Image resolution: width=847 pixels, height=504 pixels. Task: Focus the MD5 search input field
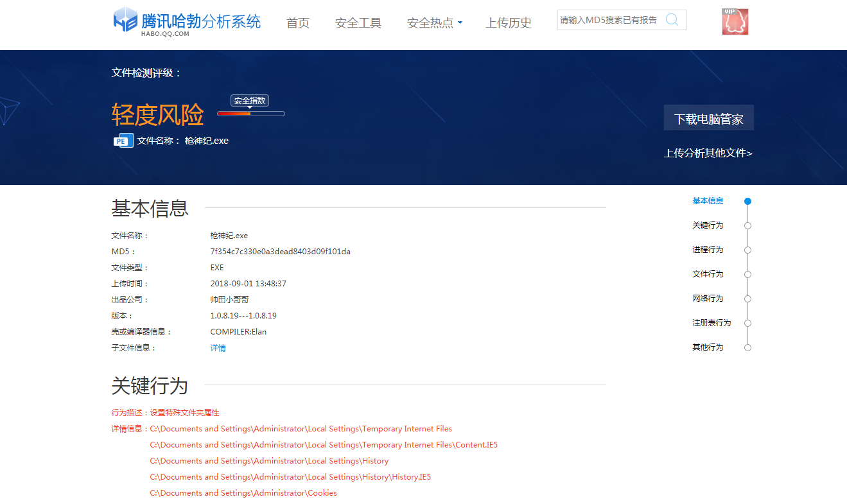pyautogui.click(x=609, y=20)
